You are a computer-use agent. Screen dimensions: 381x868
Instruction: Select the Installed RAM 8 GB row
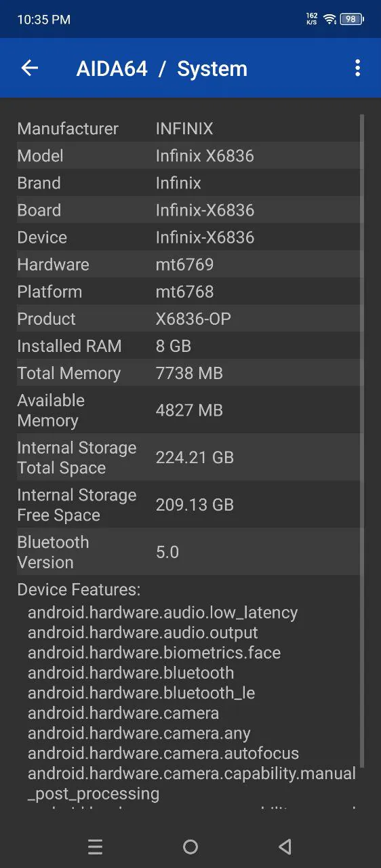point(188,345)
